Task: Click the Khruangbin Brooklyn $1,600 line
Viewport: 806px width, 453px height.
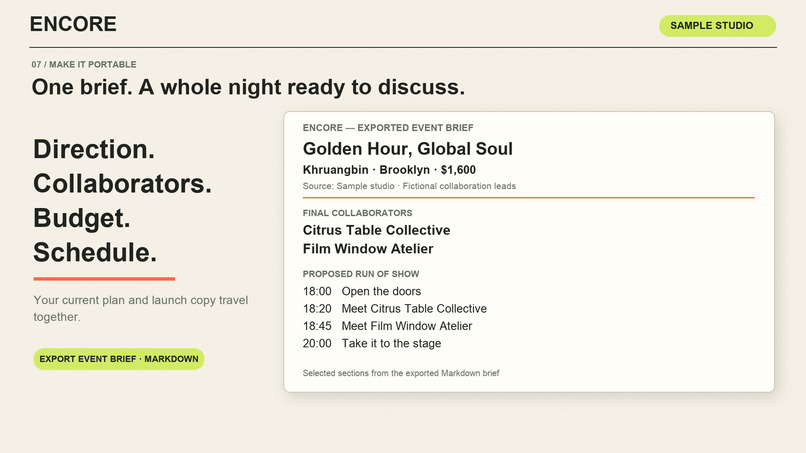Action: pyautogui.click(x=389, y=170)
